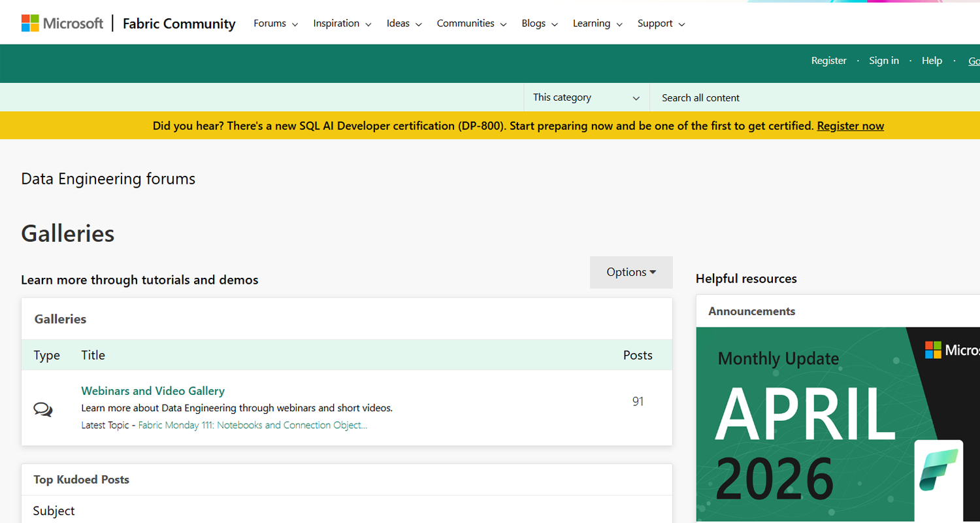Click the Microsoft logo
Screen dimensions: 980x523
click(x=62, y=24)
